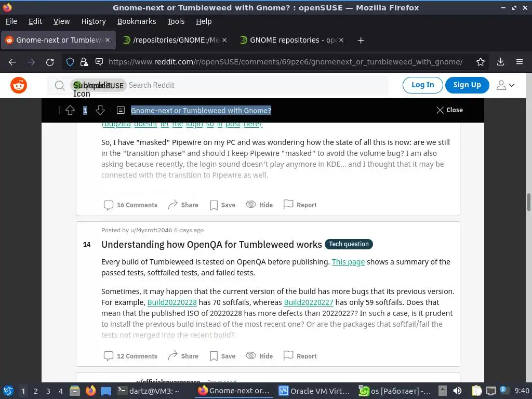Open a new browser tab

pos(361,41)
